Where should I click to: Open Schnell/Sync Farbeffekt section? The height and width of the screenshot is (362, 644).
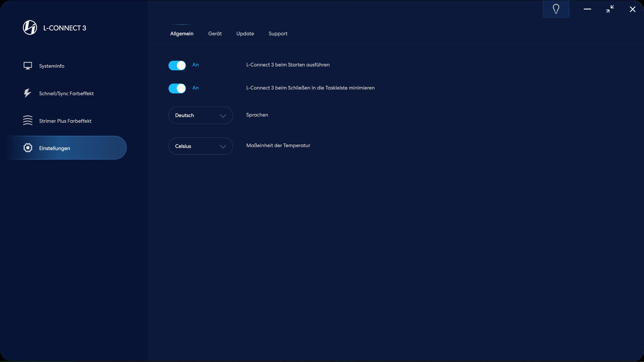[x=67, y=93]
